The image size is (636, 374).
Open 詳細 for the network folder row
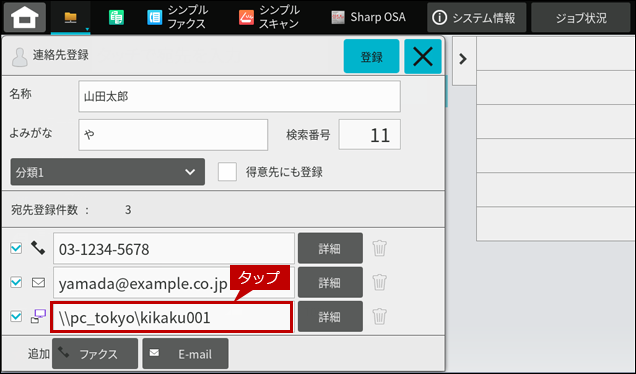click(330, 316)
